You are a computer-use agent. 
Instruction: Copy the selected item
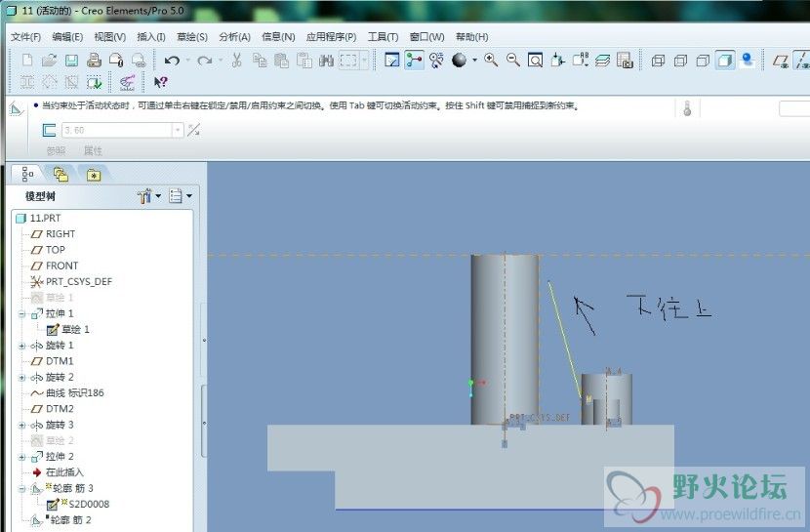[260, 61]
